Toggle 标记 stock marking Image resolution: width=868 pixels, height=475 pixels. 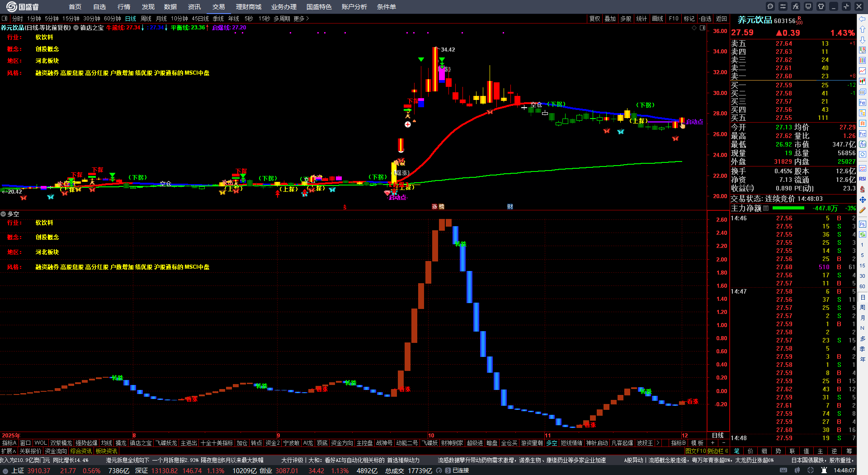click(x=689, y=19)
